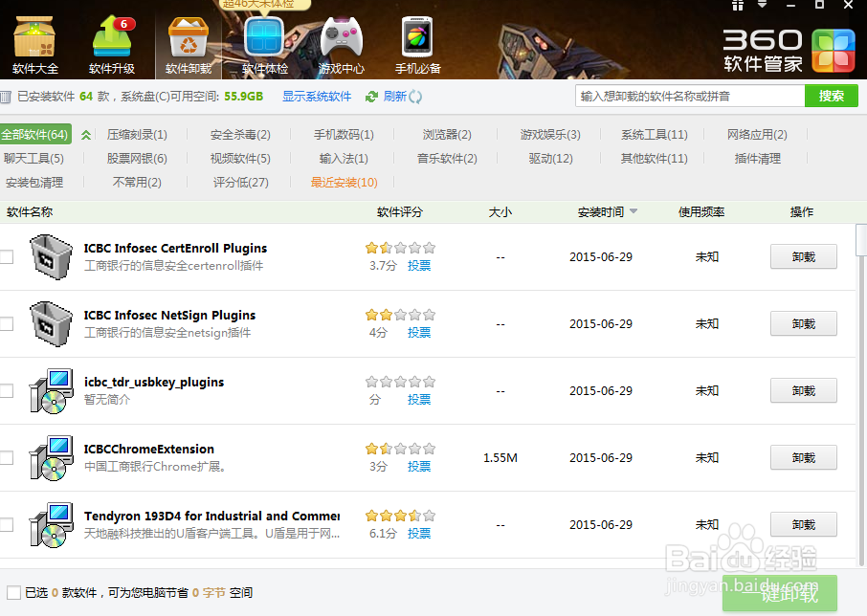Select the 压缩刻录(1) category

click(x=137, y=135)
